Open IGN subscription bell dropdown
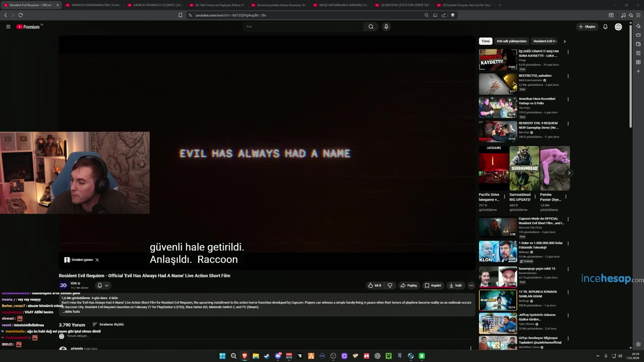644x362 pixels. pyautogui.click(x=103, y=286)
